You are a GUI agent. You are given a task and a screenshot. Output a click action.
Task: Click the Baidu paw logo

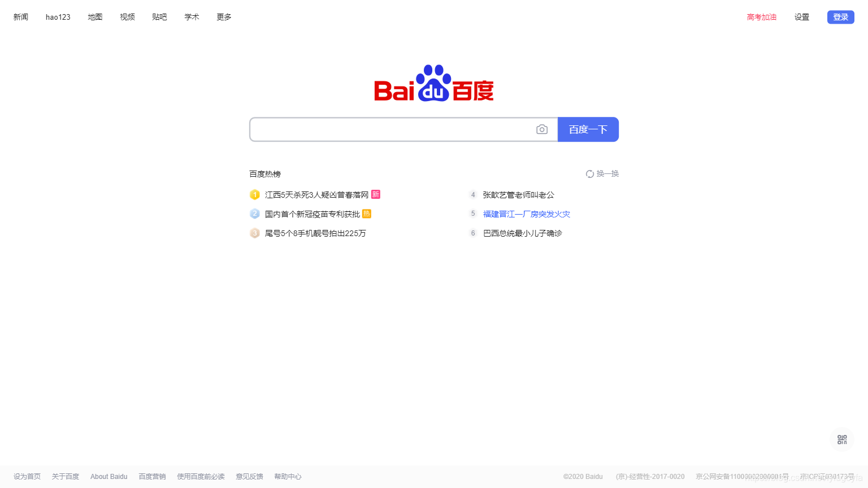click(434, 83)
